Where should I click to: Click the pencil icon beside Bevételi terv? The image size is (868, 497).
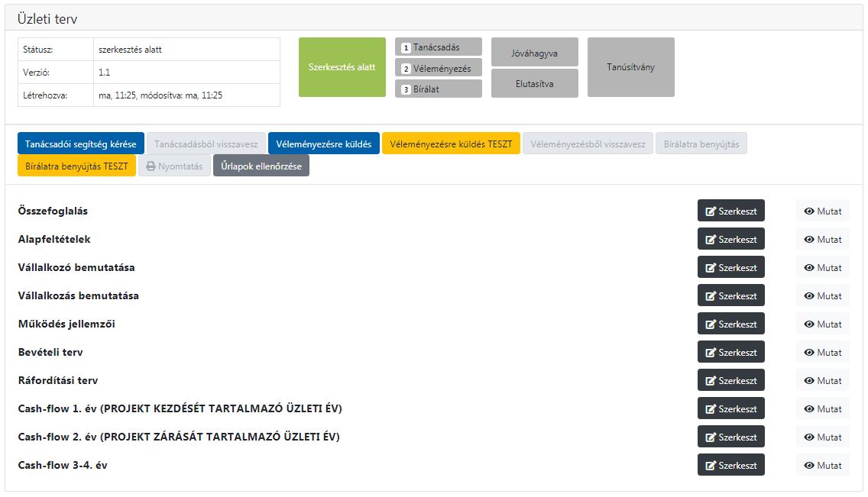(x=711, y=353)
